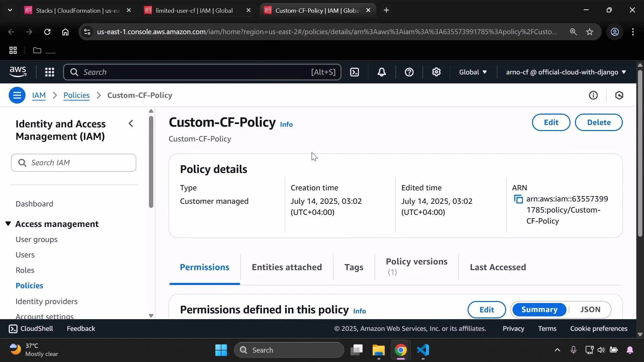The width and height of the screenshot is (644, 362).
Task: Copy the policy ARN using copy icon
Action: click(x=518, y=199)
